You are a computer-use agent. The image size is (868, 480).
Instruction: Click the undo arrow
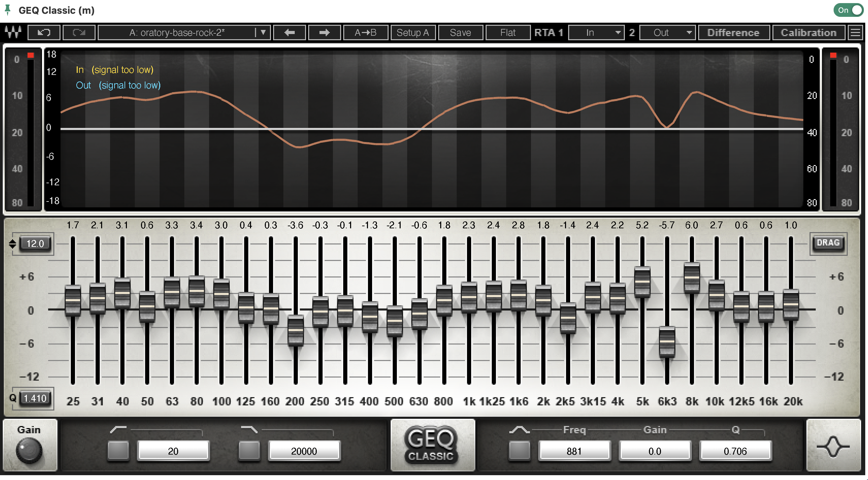click(44, 32)
